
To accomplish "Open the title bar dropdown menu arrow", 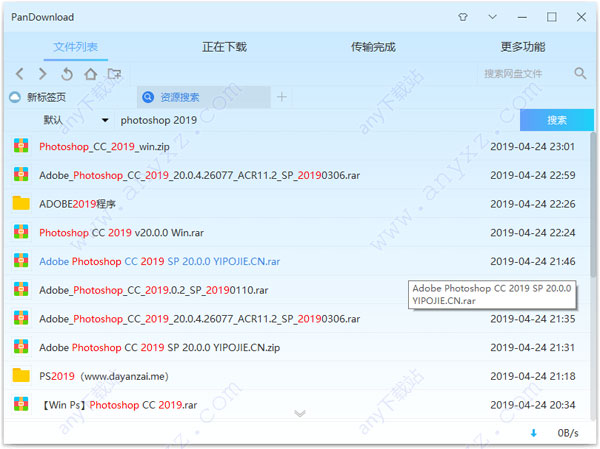I will 492,17.
